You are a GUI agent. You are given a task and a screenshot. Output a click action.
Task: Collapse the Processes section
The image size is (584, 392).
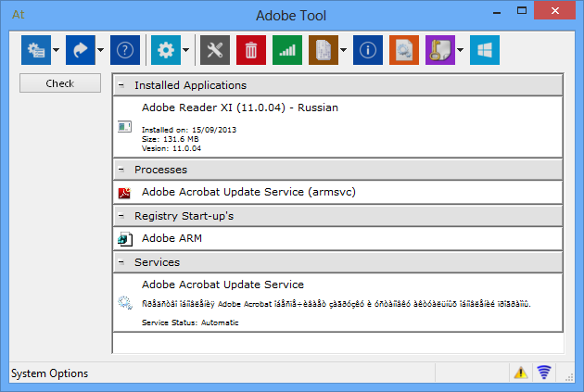(121, 170)
